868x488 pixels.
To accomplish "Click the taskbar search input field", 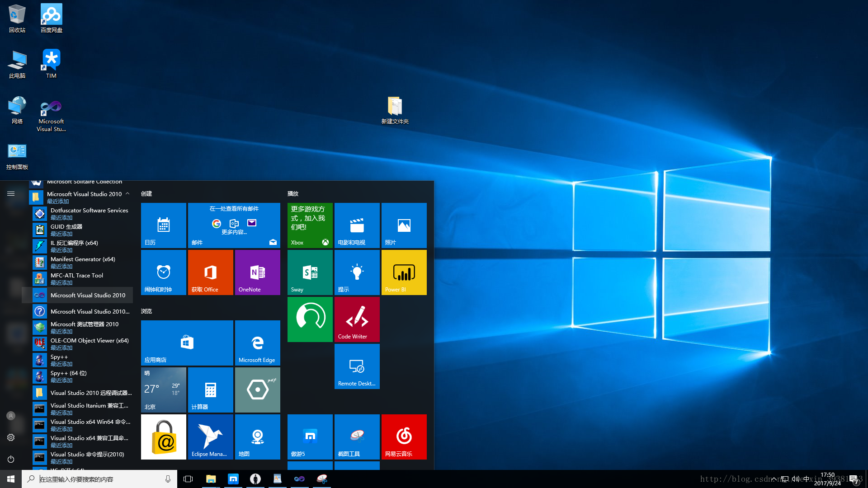I will click(99, 479).
